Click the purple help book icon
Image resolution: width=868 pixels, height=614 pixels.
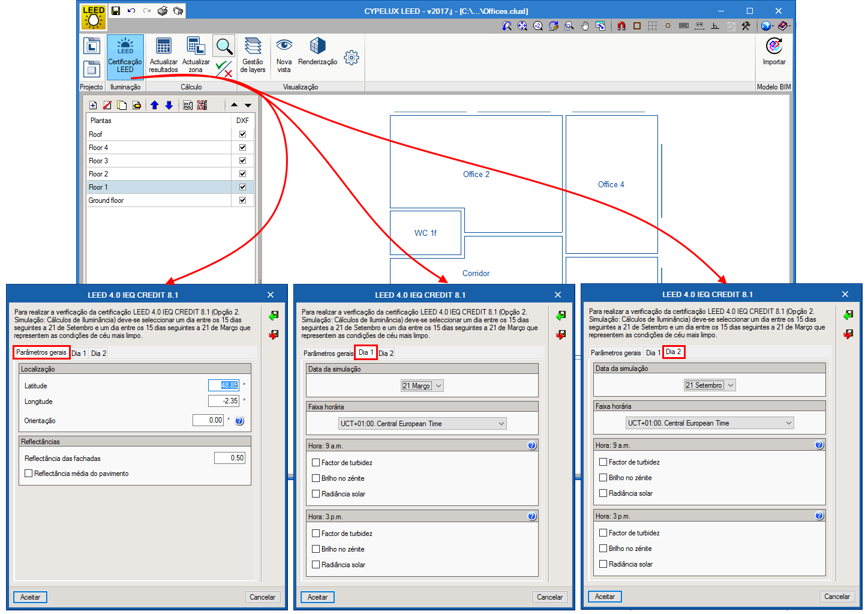[782, 26]
